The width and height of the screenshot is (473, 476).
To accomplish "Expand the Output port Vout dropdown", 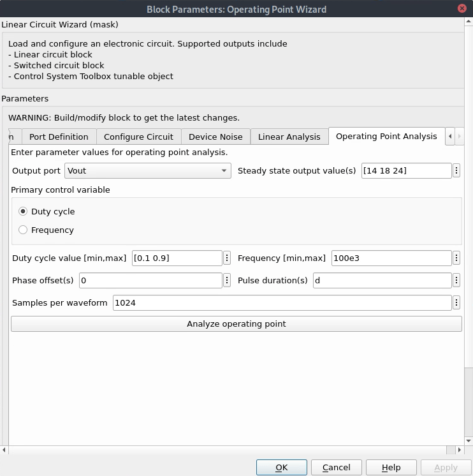I will click(x=148, y=170).
